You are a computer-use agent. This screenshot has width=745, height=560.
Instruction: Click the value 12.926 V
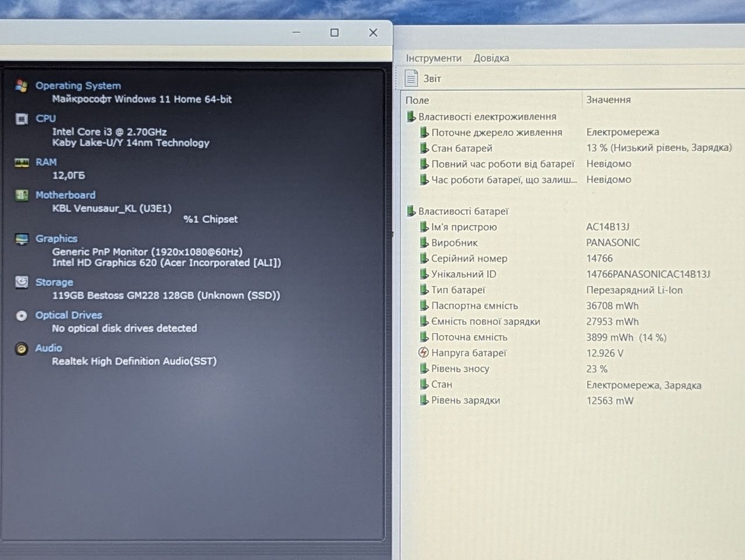[605, 353]
